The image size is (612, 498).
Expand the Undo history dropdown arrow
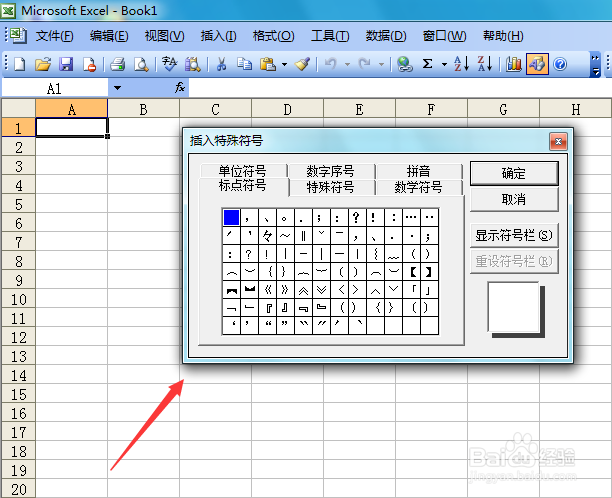[347, 64]
